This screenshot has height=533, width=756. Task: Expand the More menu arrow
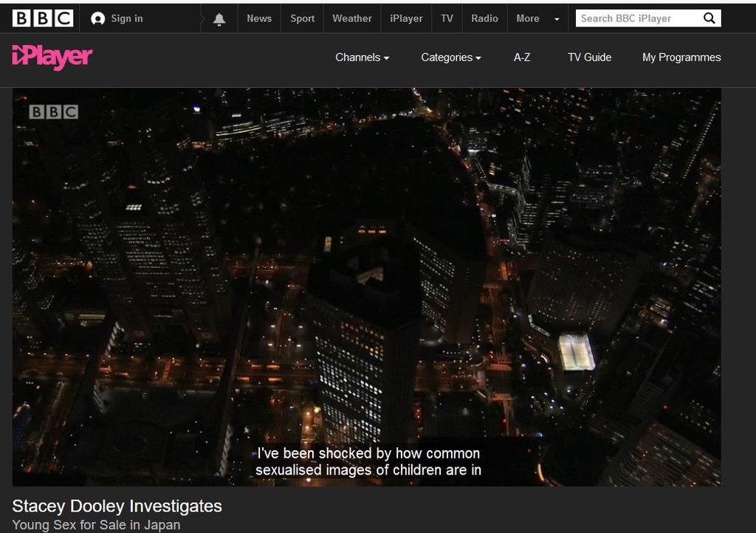tap(557, 19)
